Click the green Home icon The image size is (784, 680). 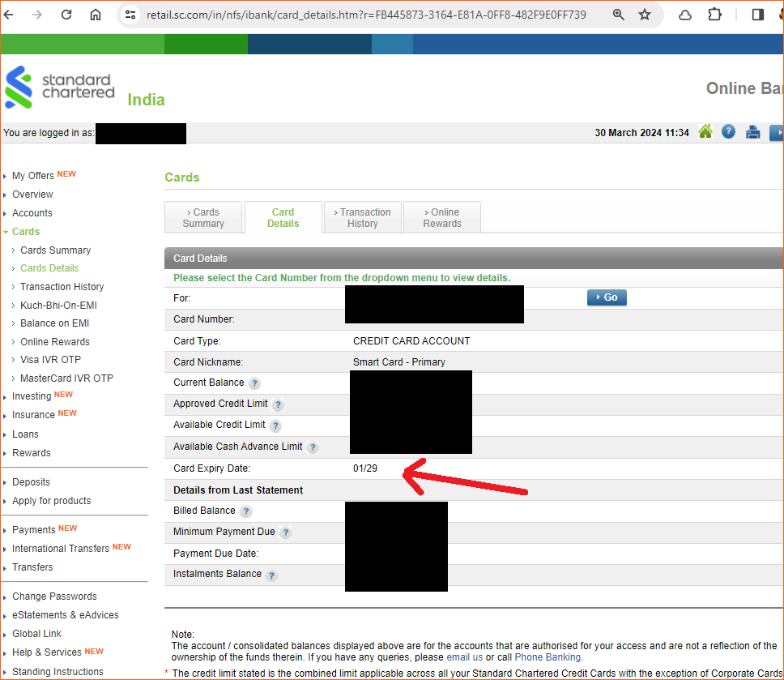pyautogui.click(x=705, y=132)
